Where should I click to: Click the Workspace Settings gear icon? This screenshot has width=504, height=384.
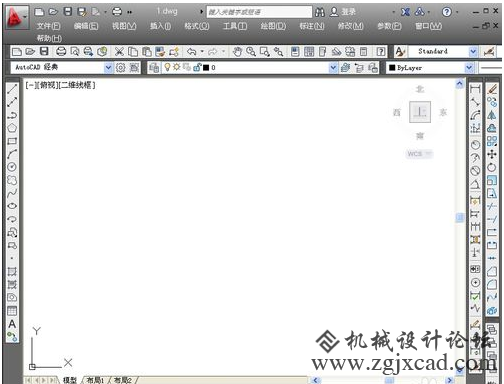pos(120,68)
